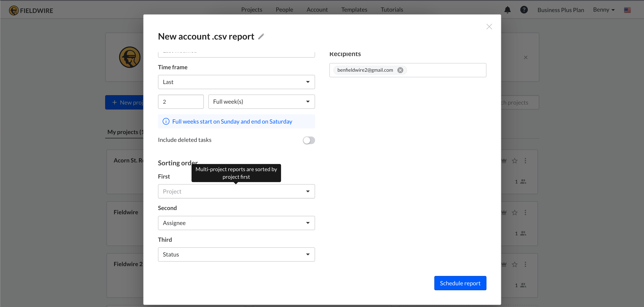The image size is (644, 307).
Task: Open Fieldwire 2 project three-dot menu
Action: point(525,264)
